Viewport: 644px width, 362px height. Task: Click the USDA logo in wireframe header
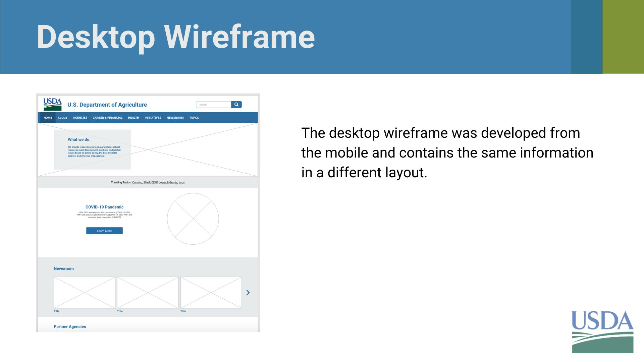point(52,104)
